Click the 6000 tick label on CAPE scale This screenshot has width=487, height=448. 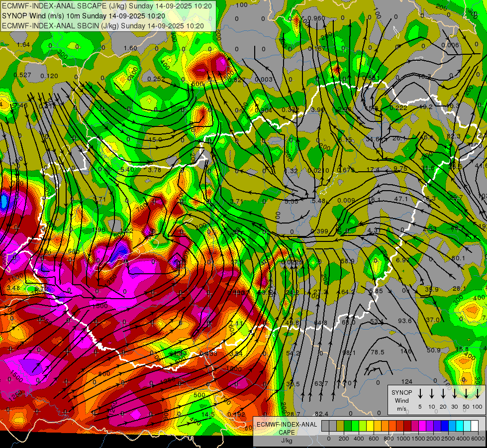pyautogui.click(x=478, y=439)
